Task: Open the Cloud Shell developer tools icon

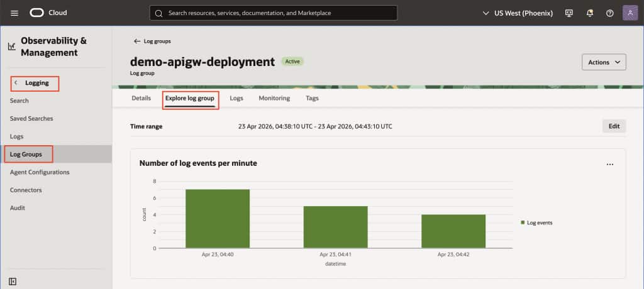Action: pyautogui.click(x=569, y=13)
